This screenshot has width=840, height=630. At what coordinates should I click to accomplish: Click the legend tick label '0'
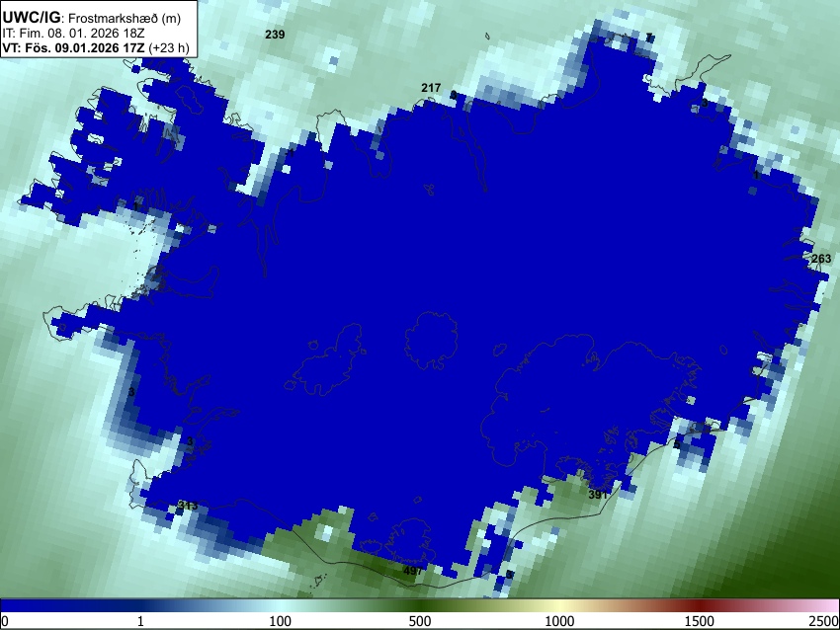[x=5, y=621]
